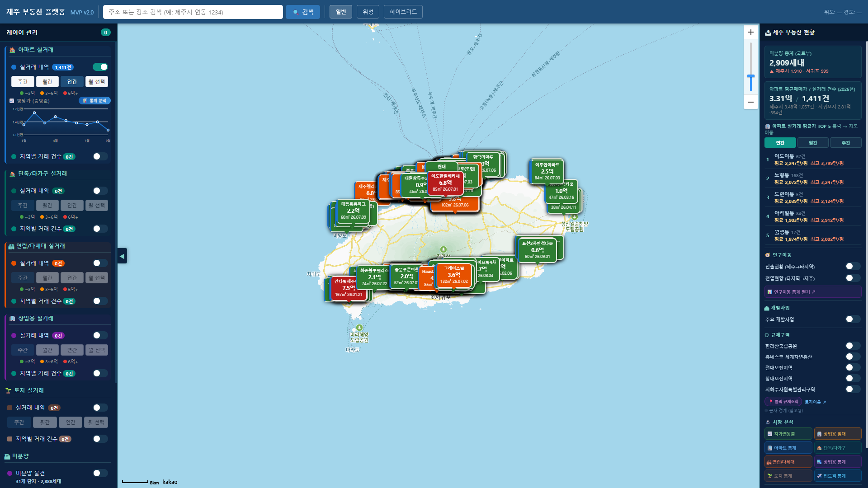Switch map to 일반 view
The height and width of the screenshot is (488, 868).
click(341, 12)
